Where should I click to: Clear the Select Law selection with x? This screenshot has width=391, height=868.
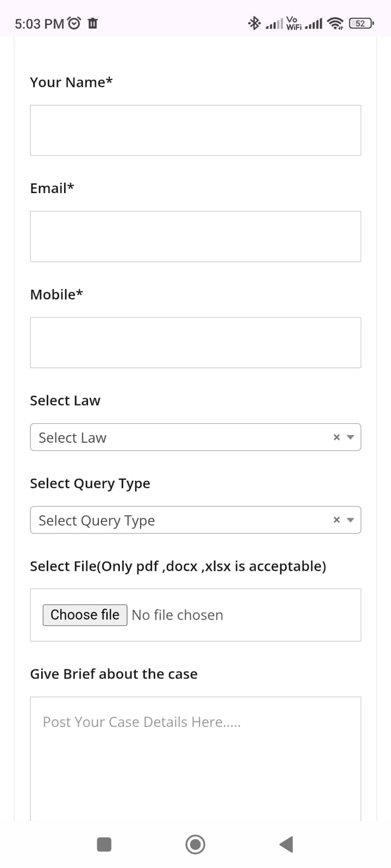point(337,437)
